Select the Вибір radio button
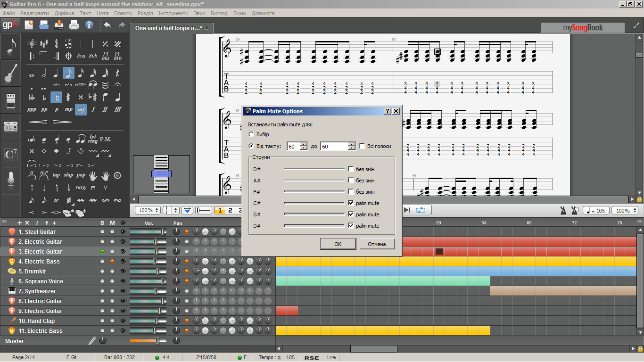 [x=252, y=134]
